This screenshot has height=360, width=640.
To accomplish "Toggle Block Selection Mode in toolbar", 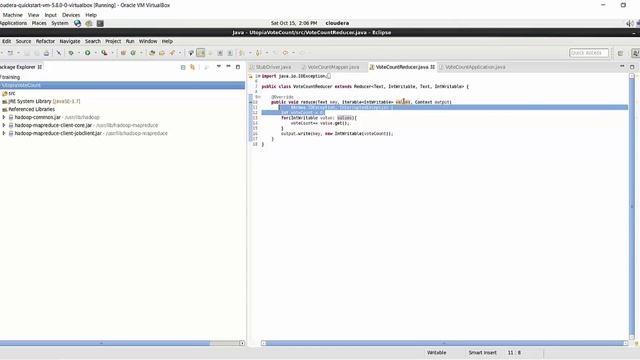I will coord(220,53).
